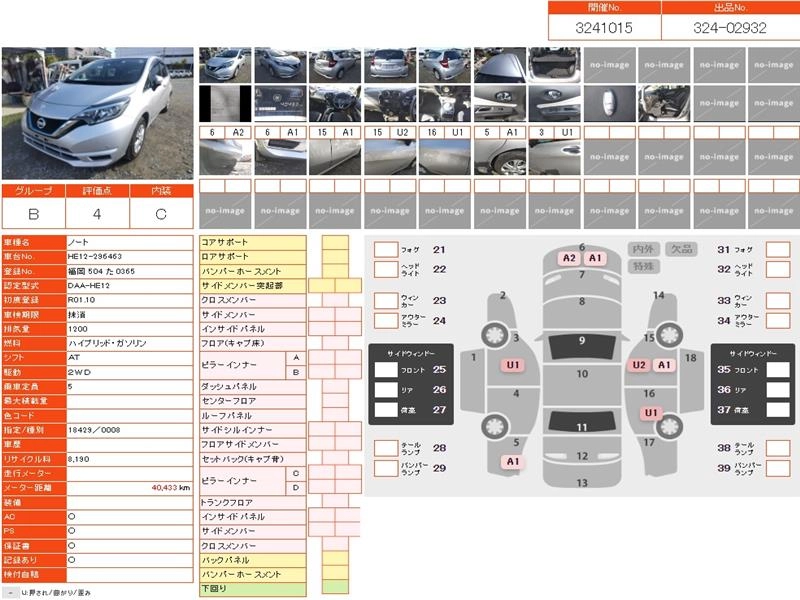Tick the アウターミラー 24 checkbox

386,320
